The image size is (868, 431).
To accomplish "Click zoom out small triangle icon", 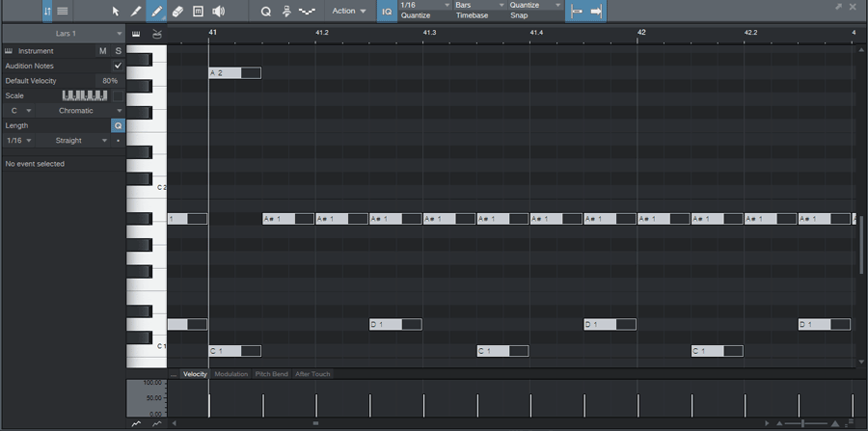I will point(779,424).
